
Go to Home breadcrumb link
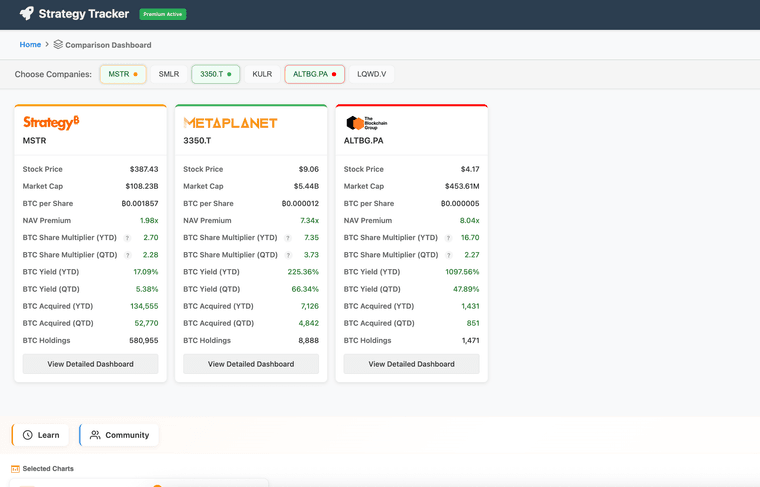click(30, 45)
